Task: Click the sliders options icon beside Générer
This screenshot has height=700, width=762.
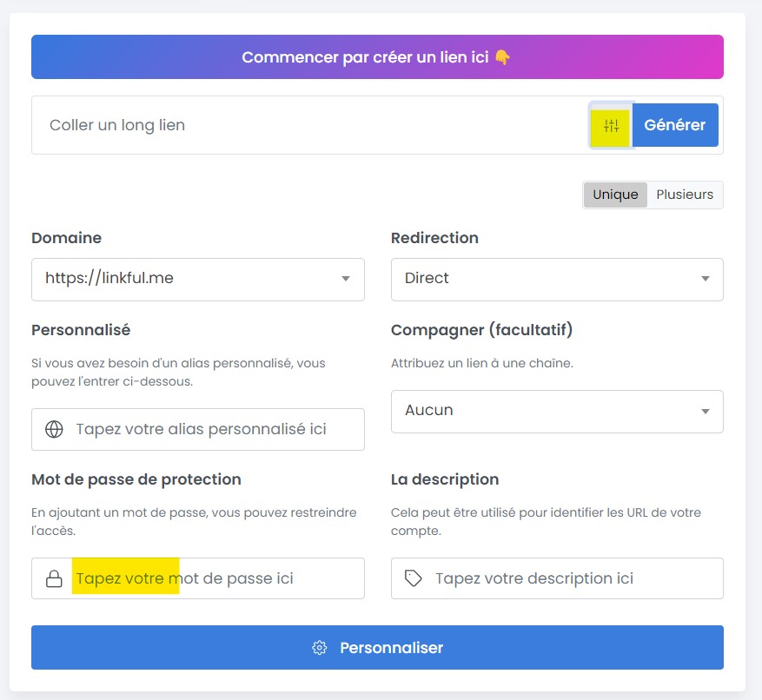Action: pos(611,126)
